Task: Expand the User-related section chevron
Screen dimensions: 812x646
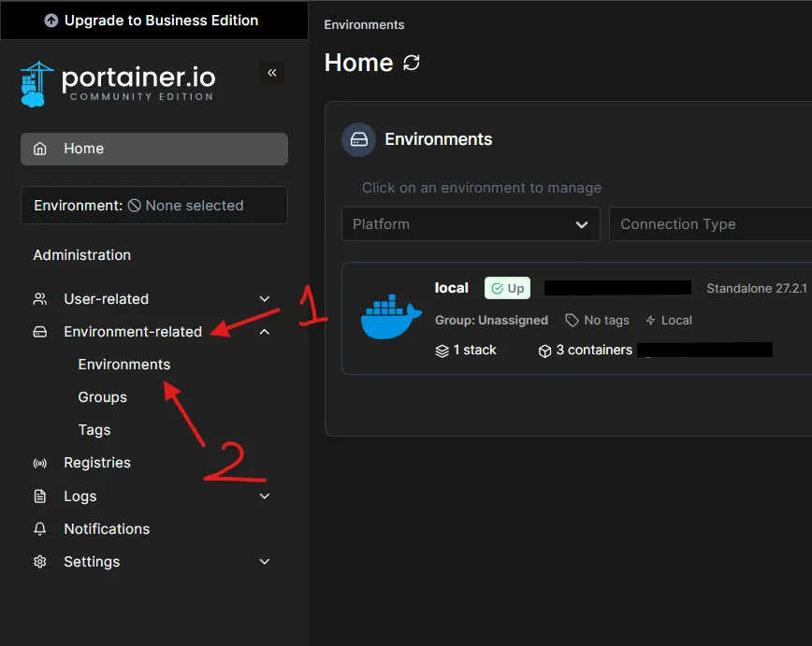Action: 265,299
